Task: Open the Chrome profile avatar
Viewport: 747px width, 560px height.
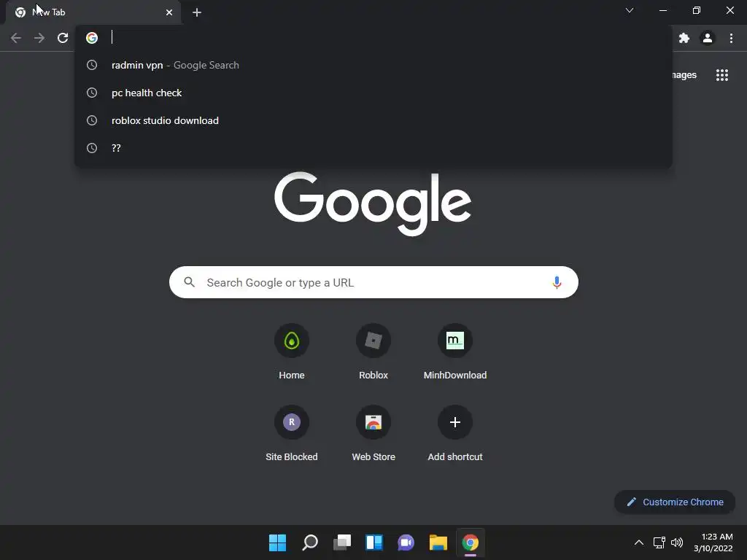Action: pos(708,38)
